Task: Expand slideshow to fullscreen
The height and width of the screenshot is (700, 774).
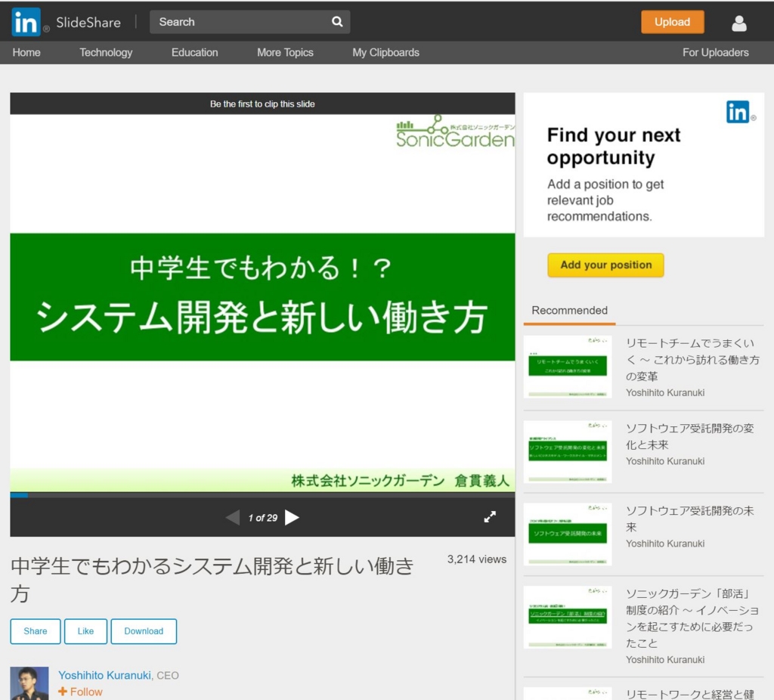Action: coord(490,517)
